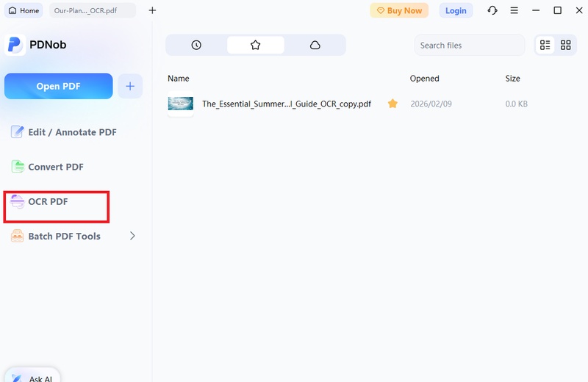Click the Login button

456,10
